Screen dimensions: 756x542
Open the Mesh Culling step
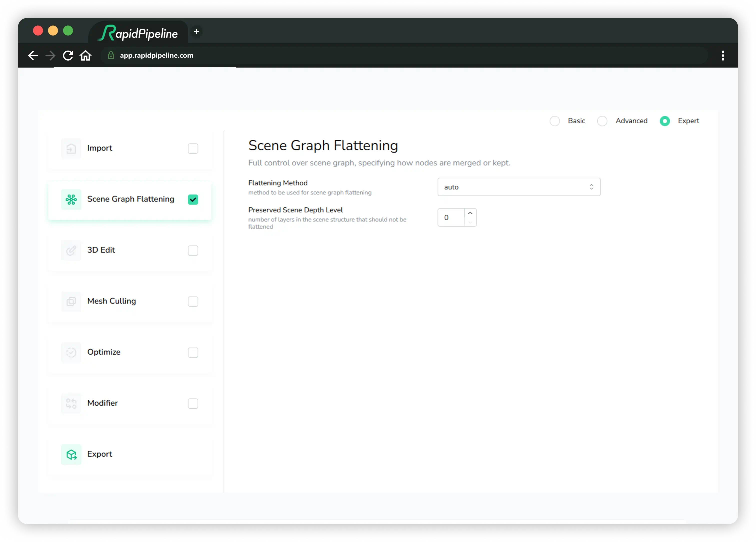pos(130,301)
